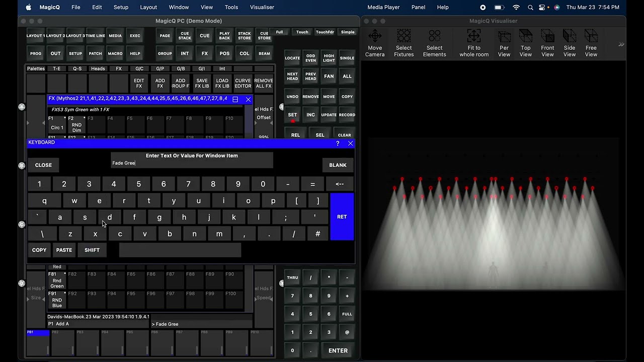The height and width of the screenshot is (362, 644).
Task: Click Fit to whole room icon
Action: [x=474, y=43]
